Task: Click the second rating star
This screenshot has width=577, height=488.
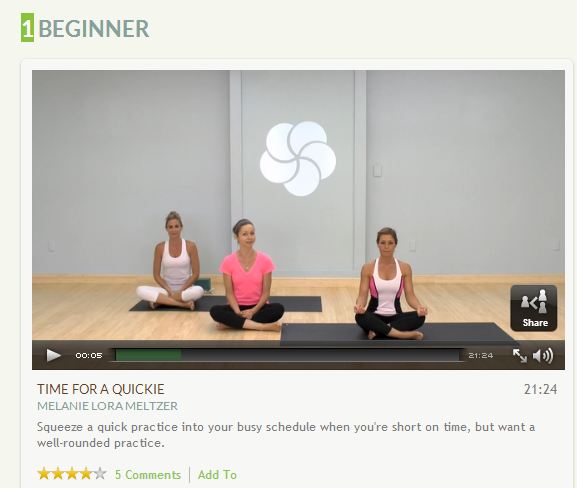Action: point(58,474)
